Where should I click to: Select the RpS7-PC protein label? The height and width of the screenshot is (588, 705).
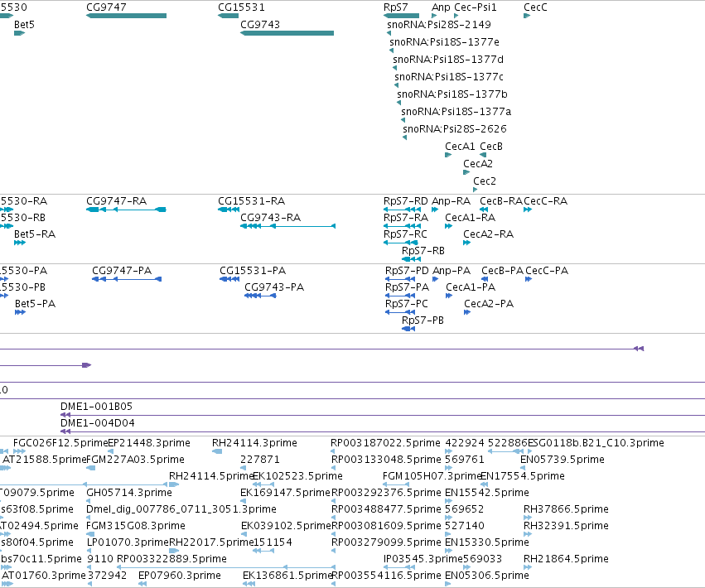(x=407, y=304)
